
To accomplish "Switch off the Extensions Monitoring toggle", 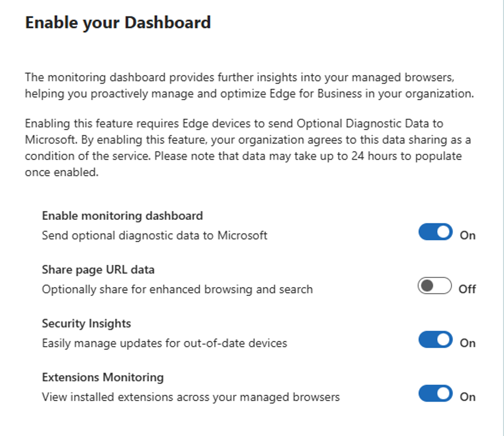I will tap(435, 393).
